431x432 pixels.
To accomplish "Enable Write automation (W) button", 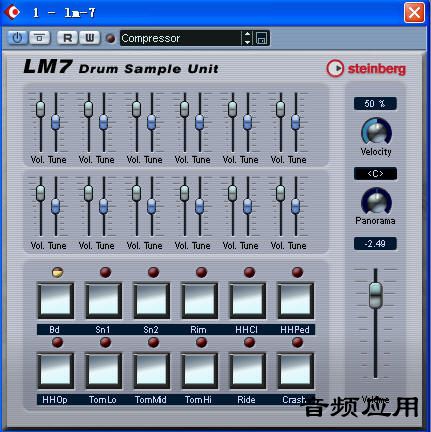I will 89,38.
